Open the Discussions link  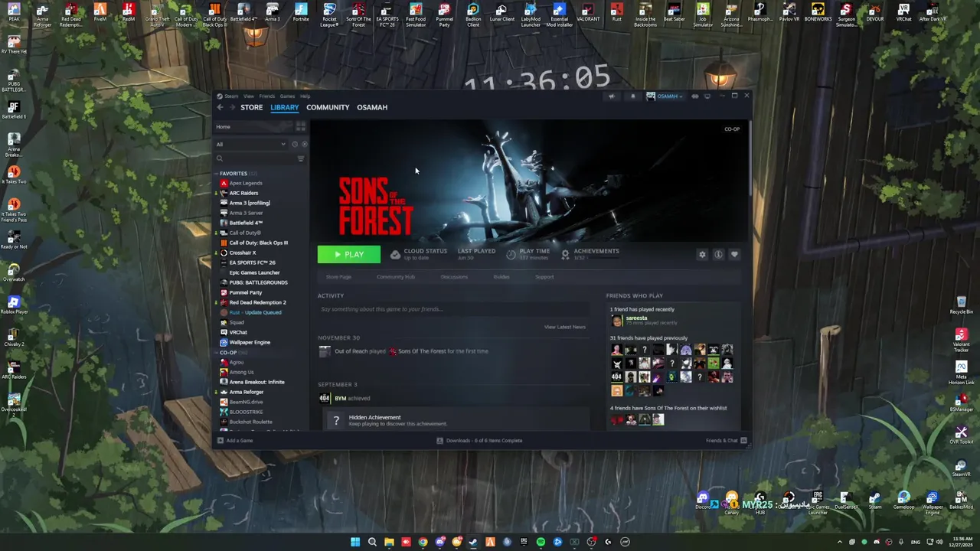click(454, 277)
